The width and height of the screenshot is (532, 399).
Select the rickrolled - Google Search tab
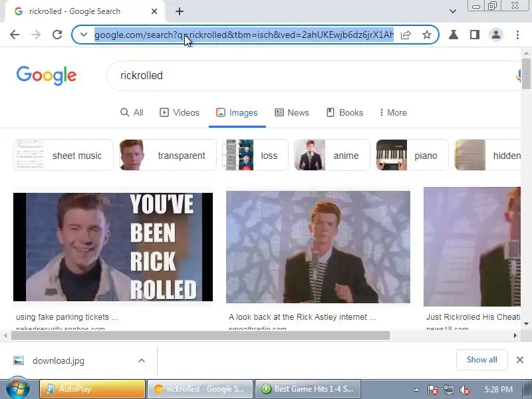(84, 11)
